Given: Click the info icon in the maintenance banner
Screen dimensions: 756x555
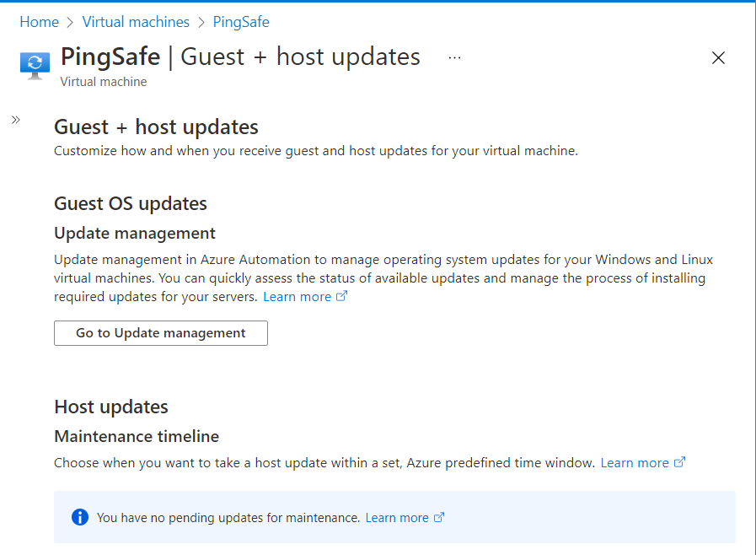Looking at the screenshot, I should coord(80,517).
